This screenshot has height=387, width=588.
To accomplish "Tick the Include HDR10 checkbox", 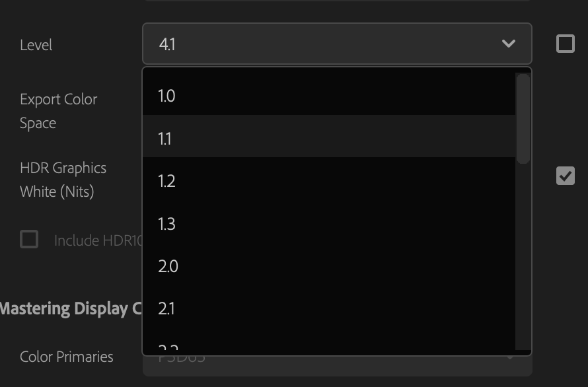I will (x=29, y=239).
